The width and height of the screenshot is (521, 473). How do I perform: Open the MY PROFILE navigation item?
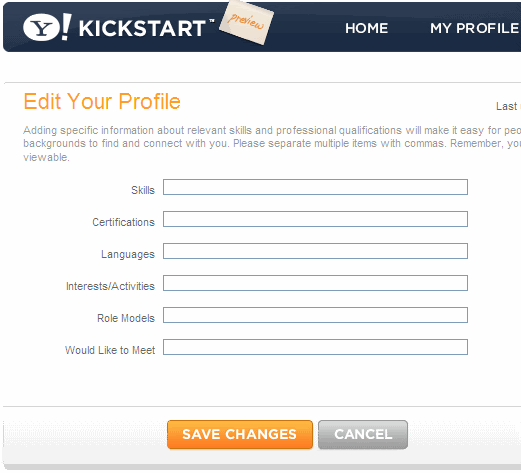tap(475, 28)
